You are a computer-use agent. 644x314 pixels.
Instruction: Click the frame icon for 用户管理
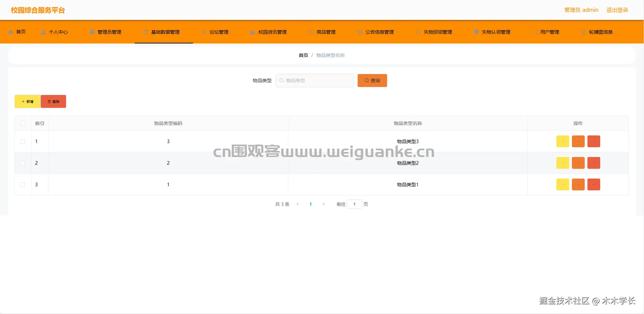point(535,32)
